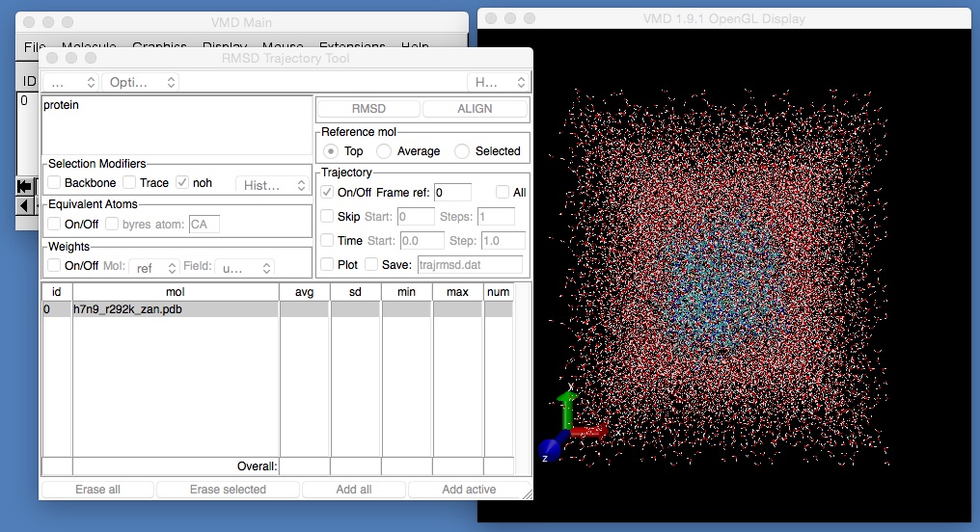
Task: Open the Opti... options dropdown
Action: coord(141,83)
